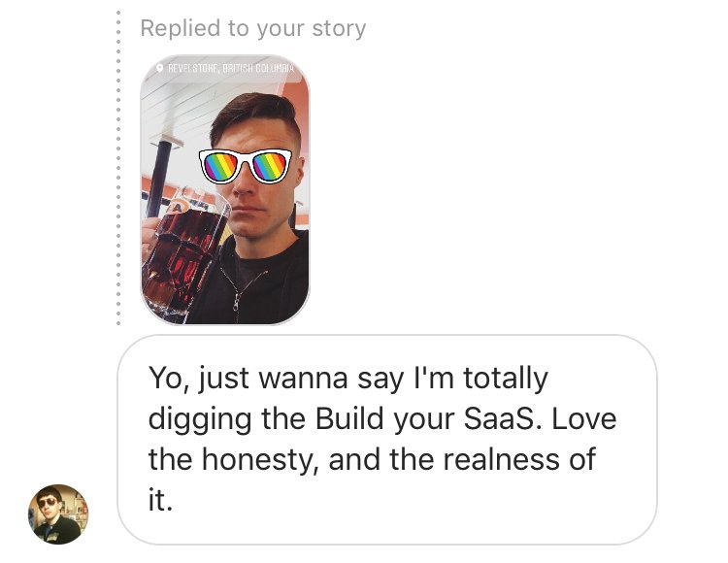The width and height of the screenshot is (728, 563).
Task: Click the dotted vertical reply line
Action: [x=118, y=175]
